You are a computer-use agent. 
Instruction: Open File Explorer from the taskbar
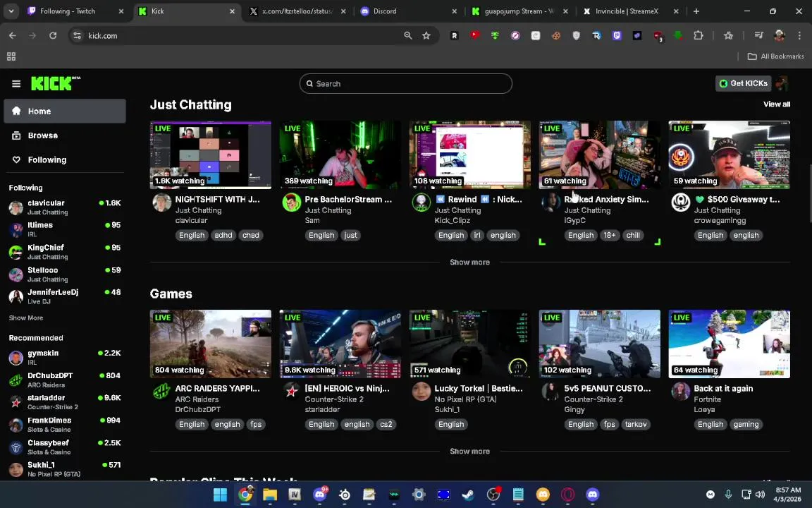point(270,495)
